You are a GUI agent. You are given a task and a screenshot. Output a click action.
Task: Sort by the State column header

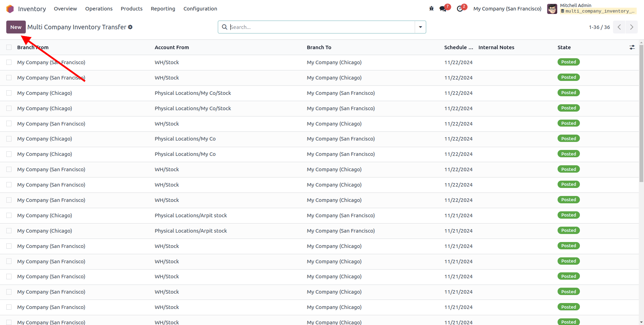[564, 47]
